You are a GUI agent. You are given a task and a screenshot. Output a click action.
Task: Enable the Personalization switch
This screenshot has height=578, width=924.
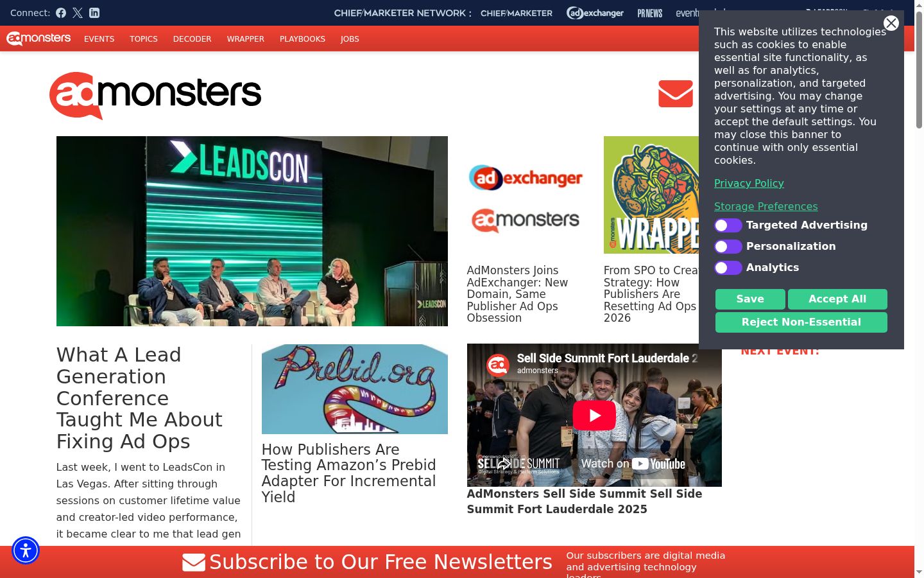[x=728, y=247]
